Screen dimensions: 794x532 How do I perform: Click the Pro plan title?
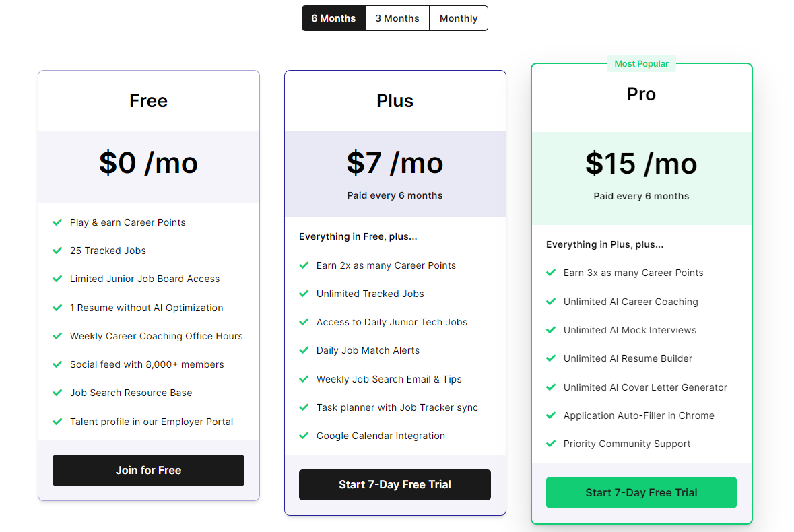[x=641, y=94]
